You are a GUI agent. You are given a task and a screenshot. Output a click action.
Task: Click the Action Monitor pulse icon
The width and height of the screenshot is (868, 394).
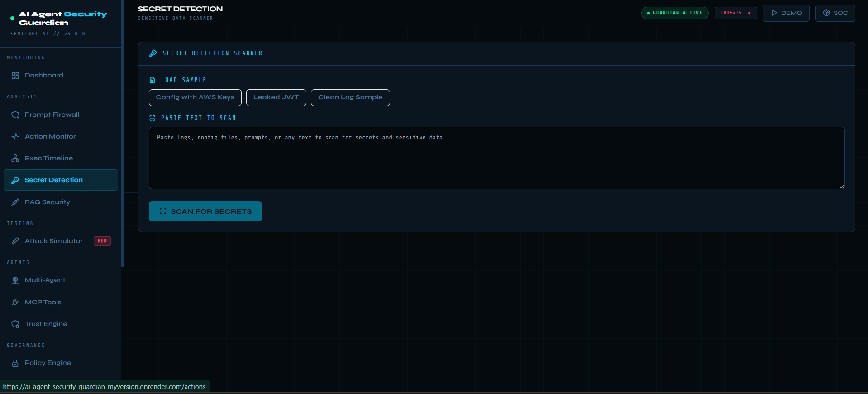[x=15, y=136]
